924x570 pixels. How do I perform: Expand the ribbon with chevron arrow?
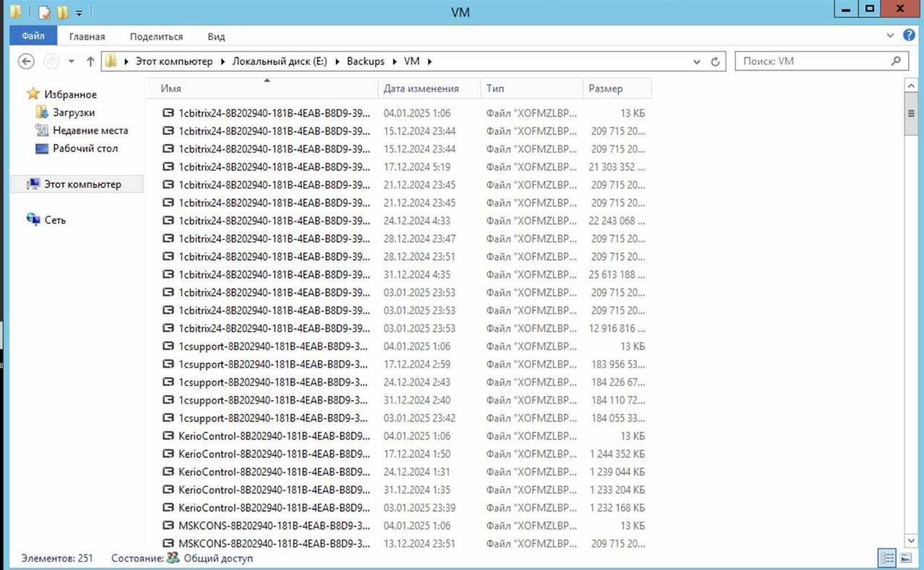pos(890,35)
